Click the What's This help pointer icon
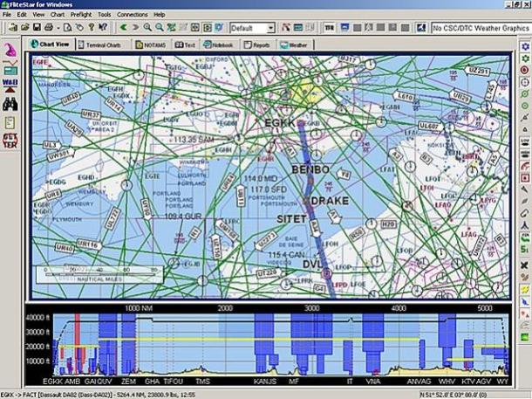This screenshot has height=399, width=532. (103, 28)
